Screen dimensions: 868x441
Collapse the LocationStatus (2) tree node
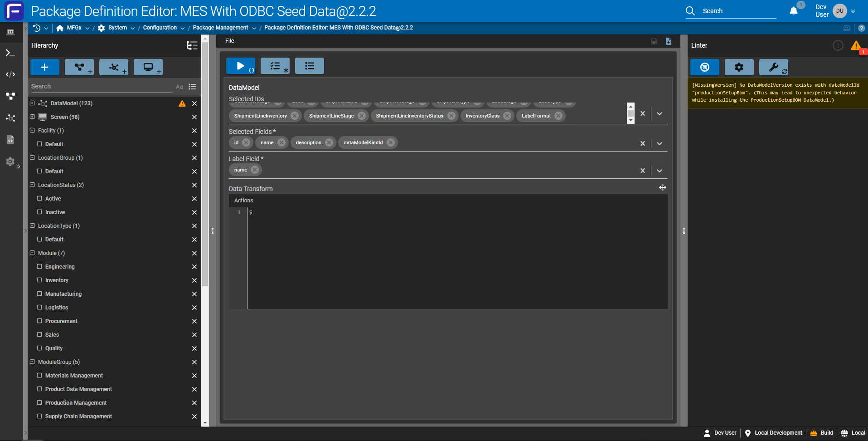[x=32, y=185]
